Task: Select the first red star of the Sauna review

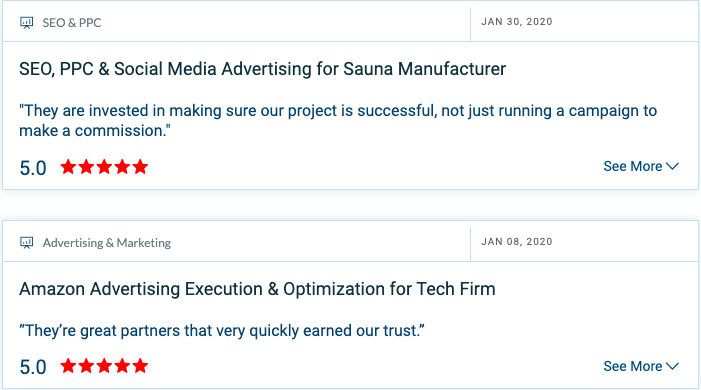Action: [68, 166]
